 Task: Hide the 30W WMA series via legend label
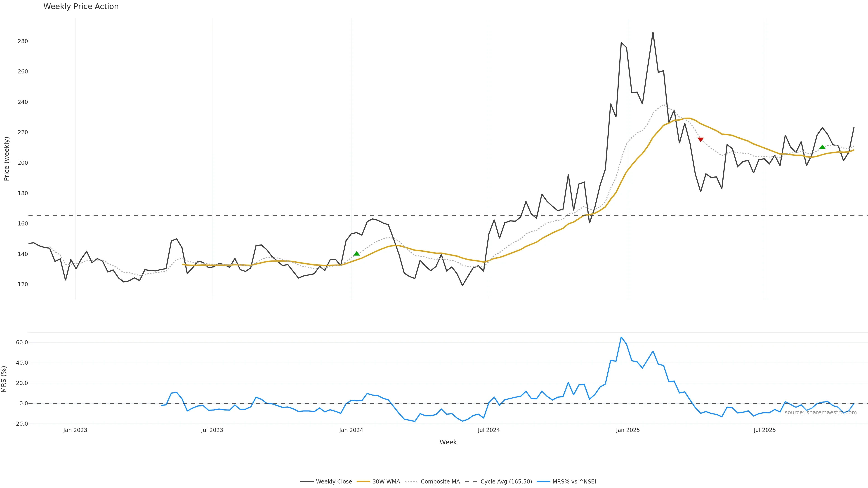[386, 482]
